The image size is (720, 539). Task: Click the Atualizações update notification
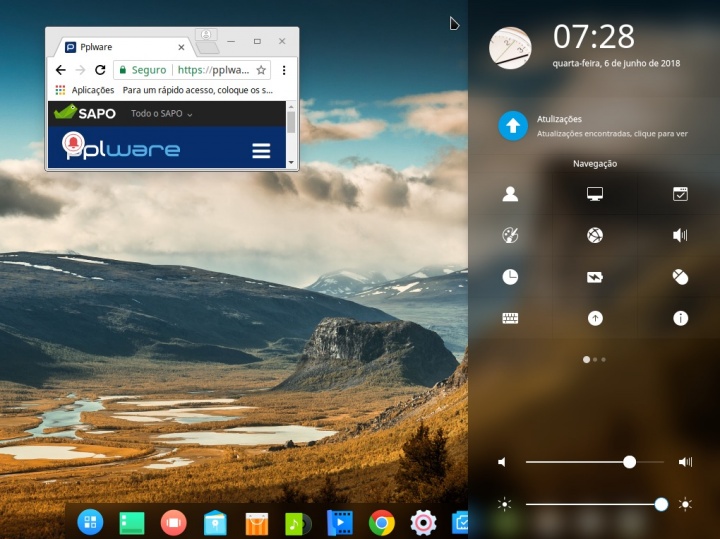600,126
